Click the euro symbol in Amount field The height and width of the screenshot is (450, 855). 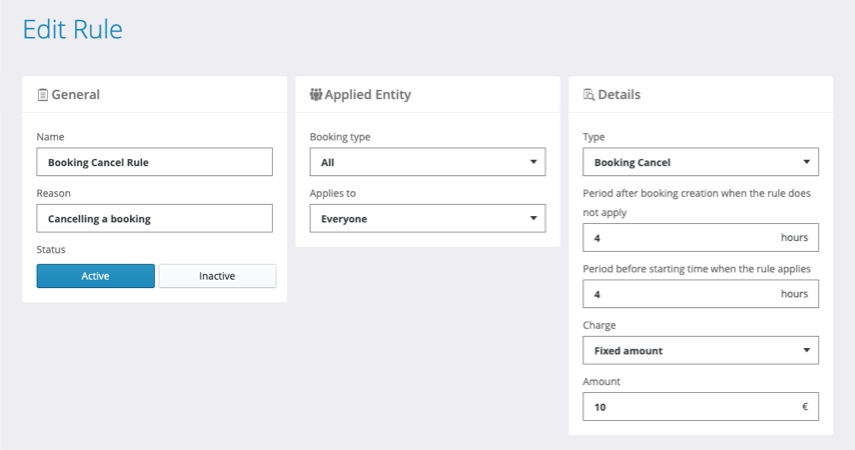click(x=805, y=406)
